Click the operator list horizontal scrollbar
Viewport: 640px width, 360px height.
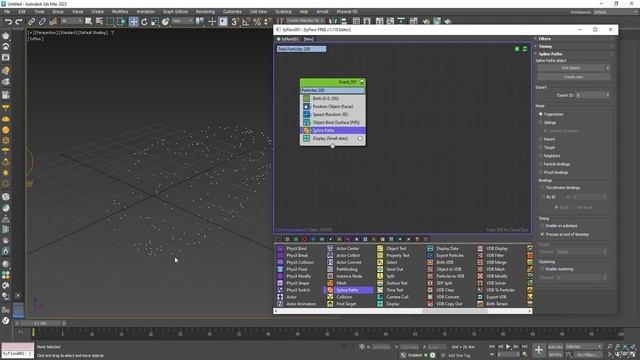[x=455, y=311]
